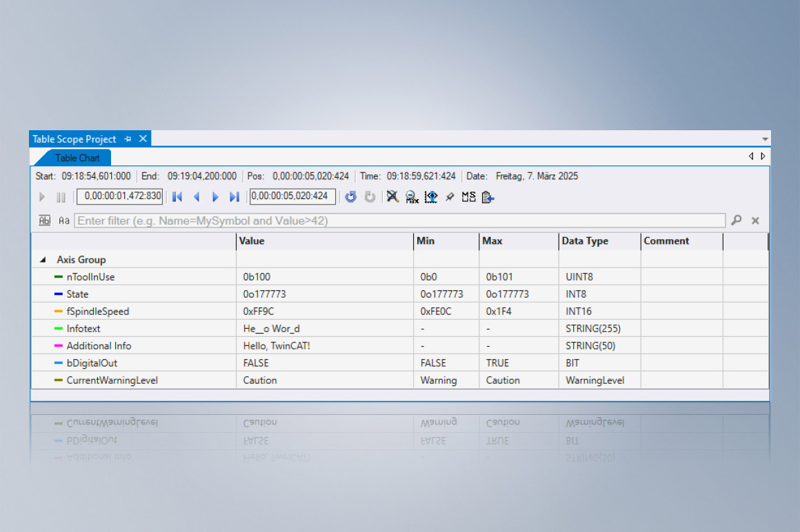Viewport: 800px width, 532px height.
Task: Step one position forward with right arrow
Action: click(215, 197)
